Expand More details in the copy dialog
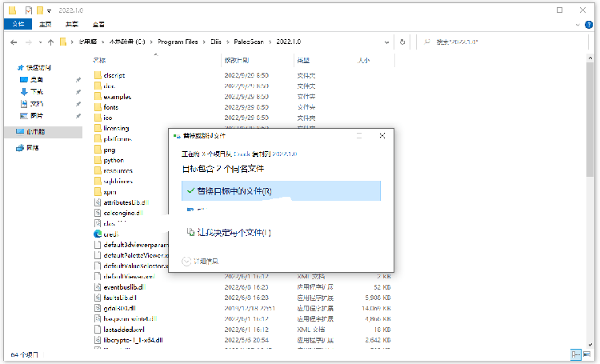600x364 pixels. 200,261
